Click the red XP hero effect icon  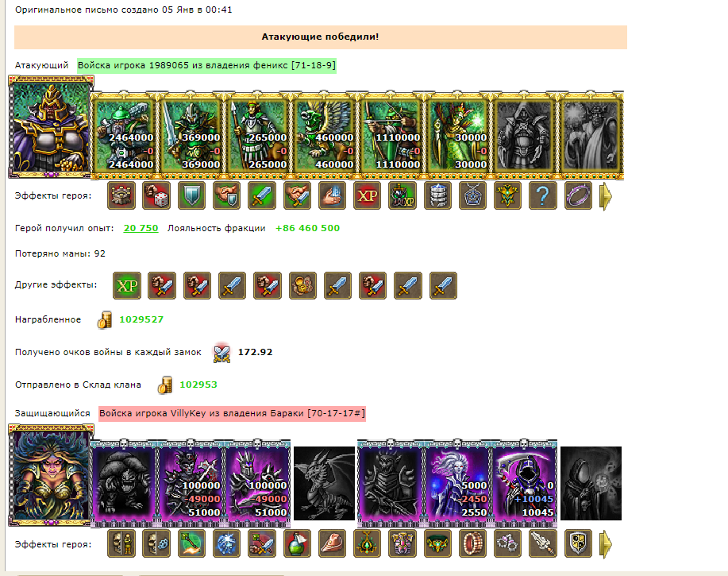coord(368,195)
